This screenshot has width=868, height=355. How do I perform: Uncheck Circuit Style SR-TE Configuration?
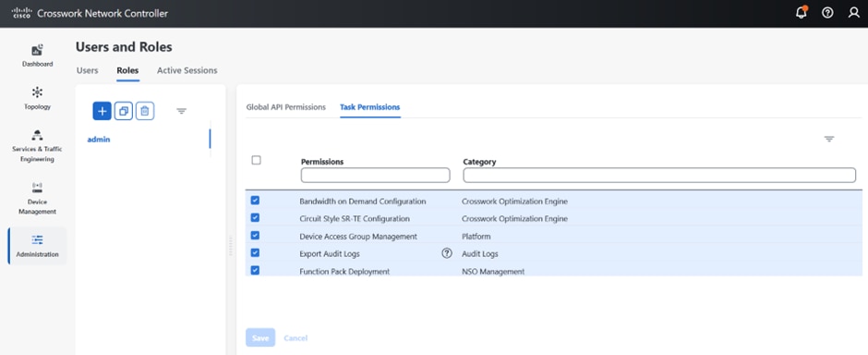tap(255, 217)
